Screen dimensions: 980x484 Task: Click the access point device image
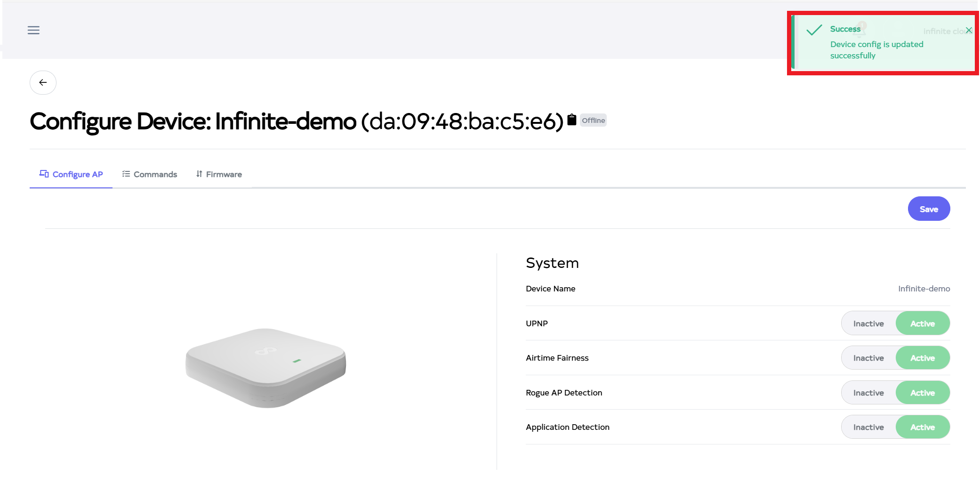coord(266,367)
